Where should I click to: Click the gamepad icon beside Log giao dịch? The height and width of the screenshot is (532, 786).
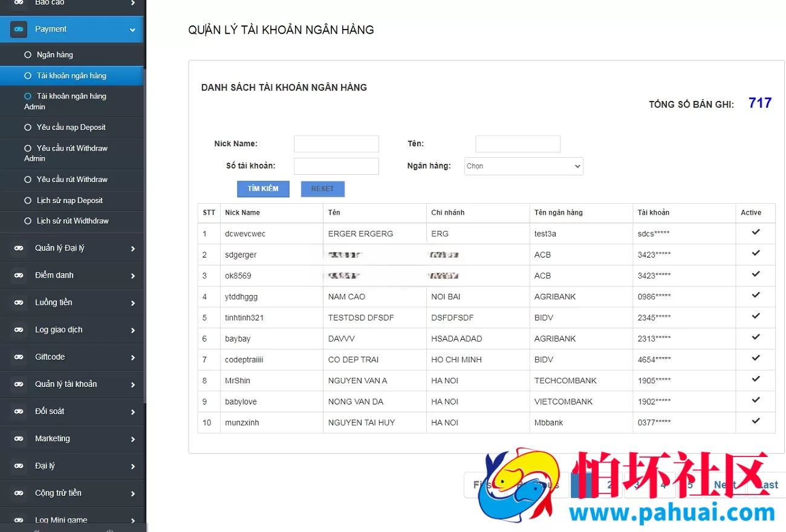(19, 330)
